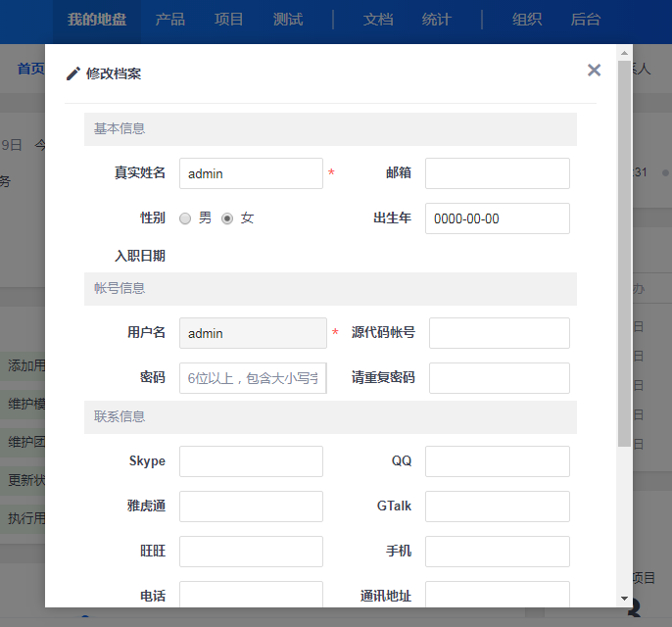Switch to the 统计 menu tab
This screenshot has height=627, width=672.
pos(437,20)
